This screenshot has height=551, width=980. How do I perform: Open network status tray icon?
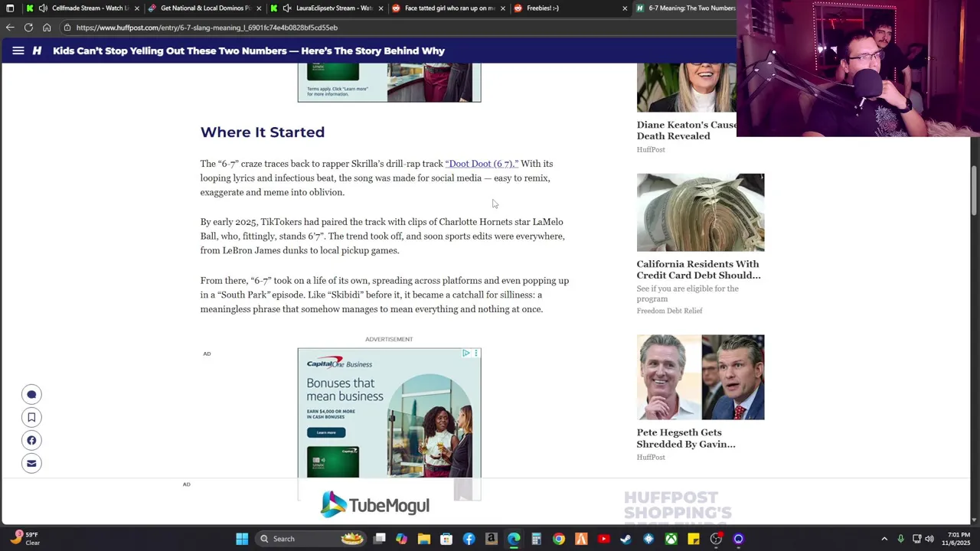pyautogui.click(x=916, y=539)
